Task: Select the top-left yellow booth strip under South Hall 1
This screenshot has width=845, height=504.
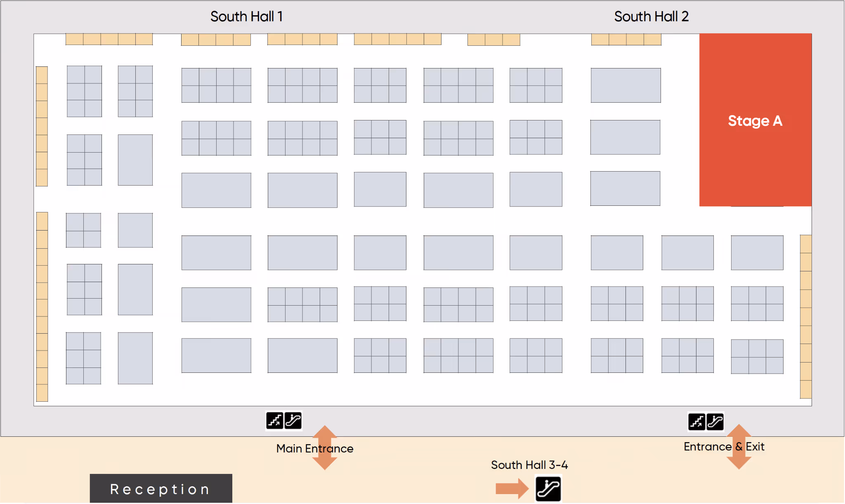Action: (109, 39)
